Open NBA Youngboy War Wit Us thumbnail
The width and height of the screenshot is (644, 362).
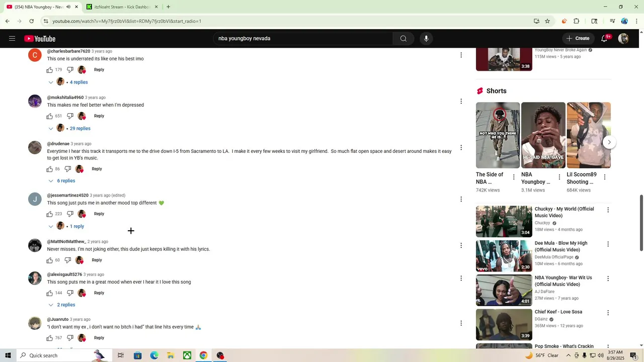504,290
